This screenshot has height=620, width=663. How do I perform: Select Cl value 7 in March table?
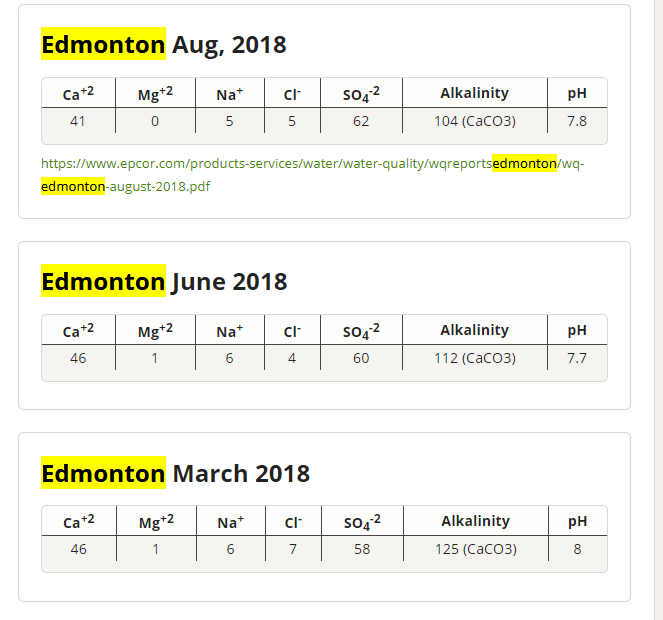click(x=293, y=549)
